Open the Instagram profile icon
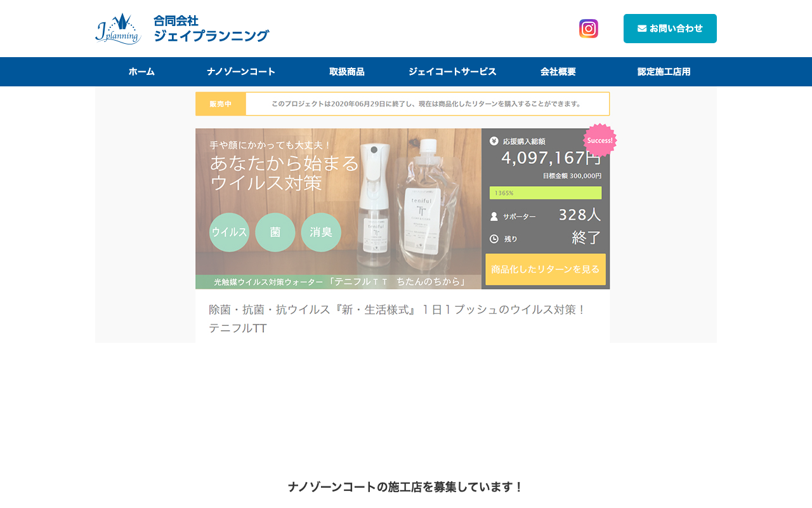812x508 pixels. coord(588,28)
